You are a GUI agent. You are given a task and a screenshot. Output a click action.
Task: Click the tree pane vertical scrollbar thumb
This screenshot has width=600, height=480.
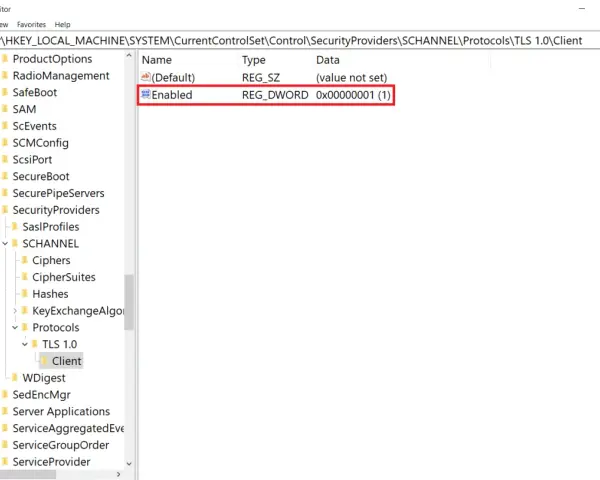pyautogui.click(x=129, y=302)
